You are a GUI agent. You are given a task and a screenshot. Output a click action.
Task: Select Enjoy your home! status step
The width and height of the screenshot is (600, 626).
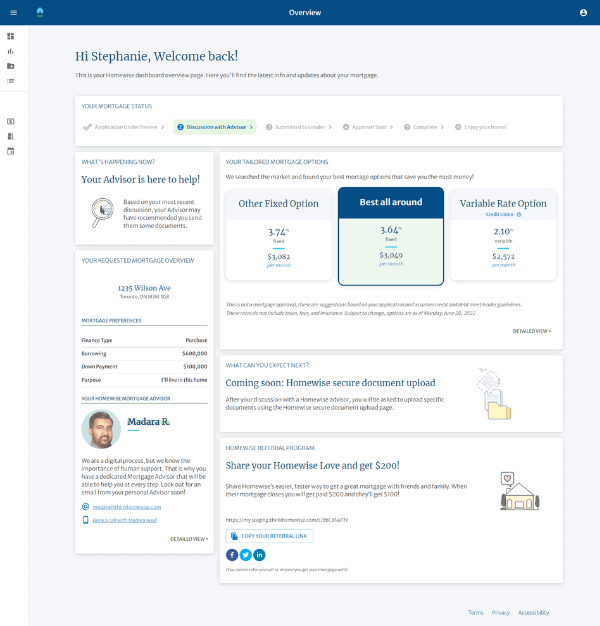click(481, 127)
